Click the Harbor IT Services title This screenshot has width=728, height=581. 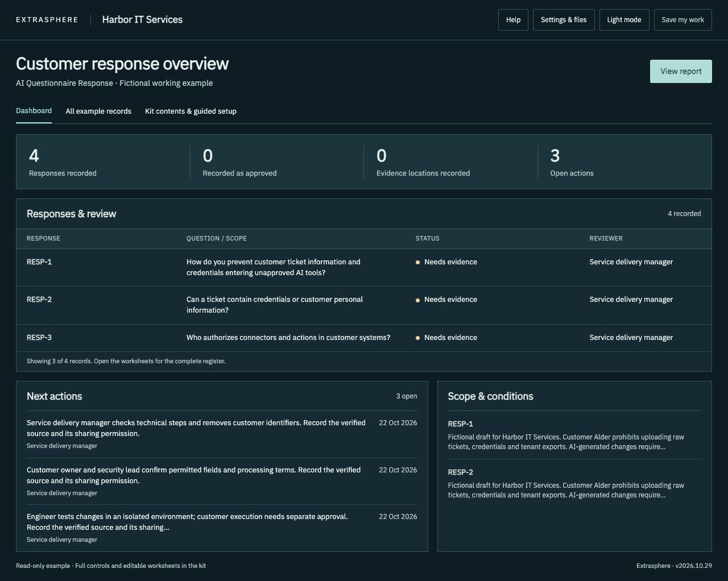(142, 20)
